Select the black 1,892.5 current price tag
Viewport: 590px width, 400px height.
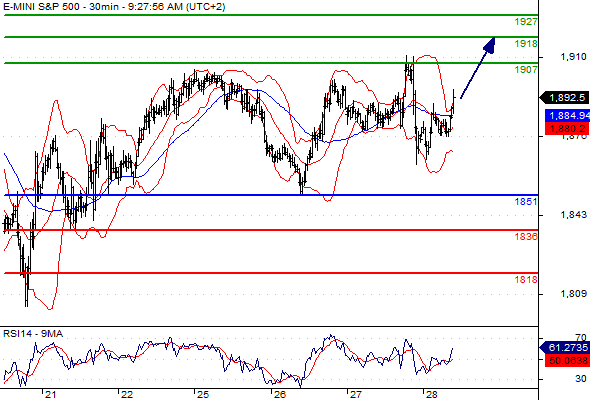coord(564,98)
